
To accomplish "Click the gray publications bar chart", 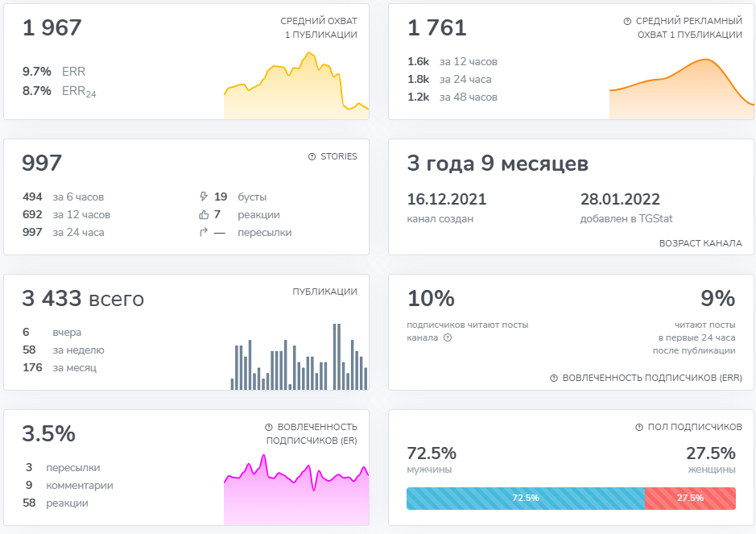I will click(x=299, y=357).
